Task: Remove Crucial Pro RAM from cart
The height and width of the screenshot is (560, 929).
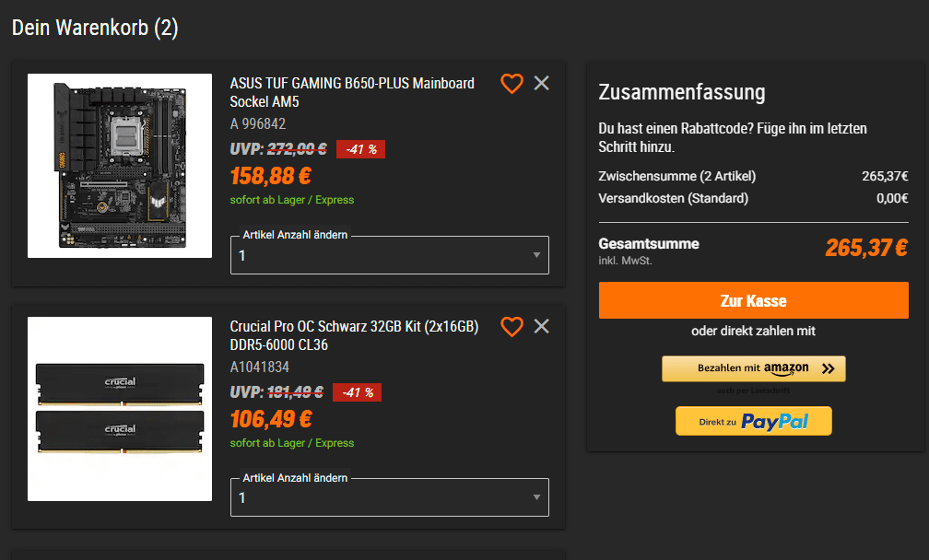Action: [541, 326]
